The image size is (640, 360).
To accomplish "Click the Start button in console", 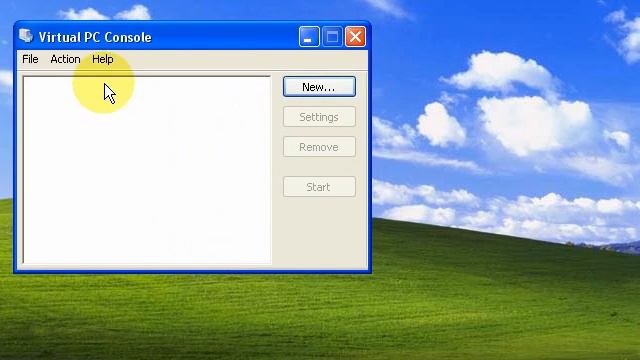I will (x=319, y=187).
